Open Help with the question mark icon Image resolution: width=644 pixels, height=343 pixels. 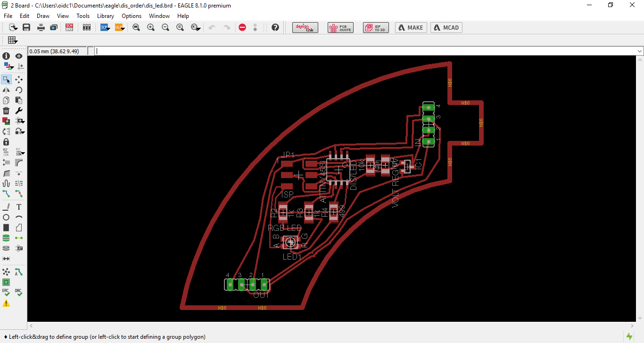(x=275, y=27)
